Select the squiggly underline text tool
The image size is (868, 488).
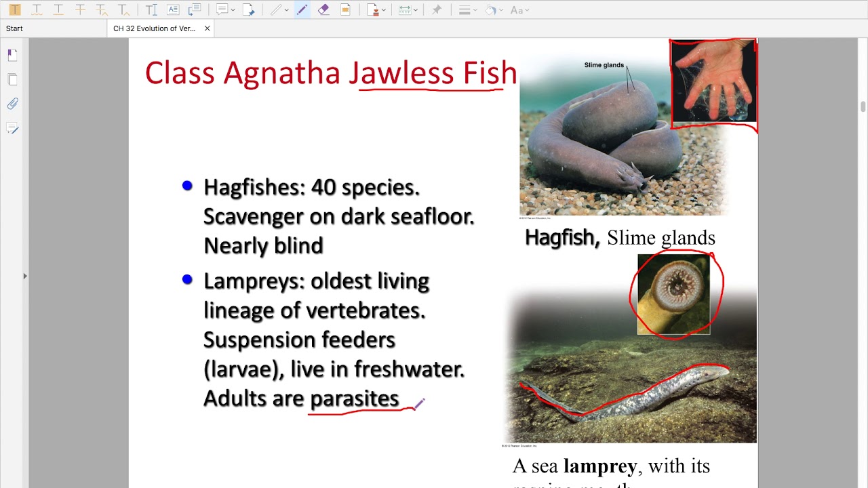[37, 9]
